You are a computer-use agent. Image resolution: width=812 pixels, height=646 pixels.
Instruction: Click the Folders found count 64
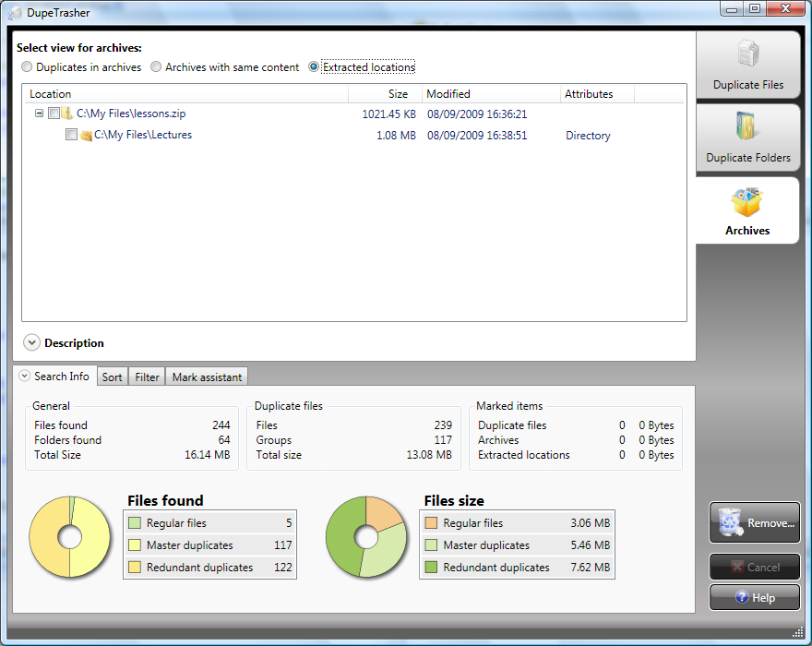(x=224, y=440)
